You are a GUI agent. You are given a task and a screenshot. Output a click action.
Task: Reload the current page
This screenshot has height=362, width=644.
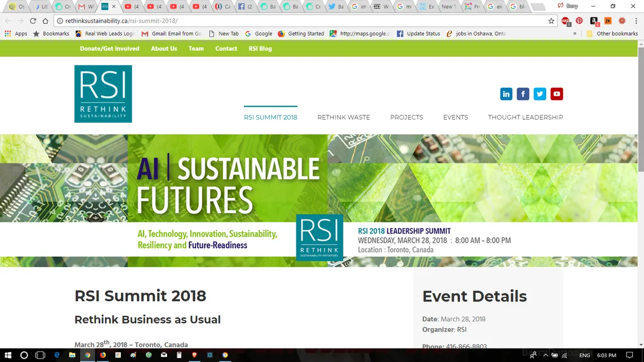tap(33, 21)
